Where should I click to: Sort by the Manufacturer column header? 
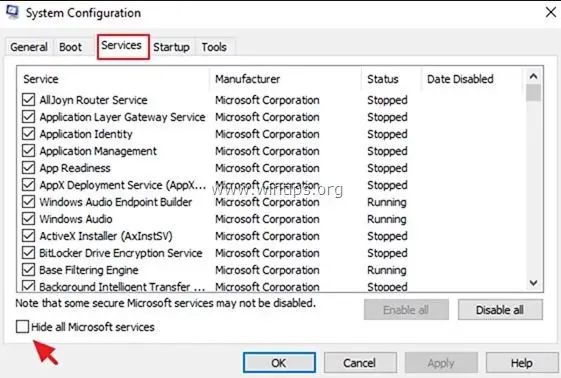pos(248,79)
